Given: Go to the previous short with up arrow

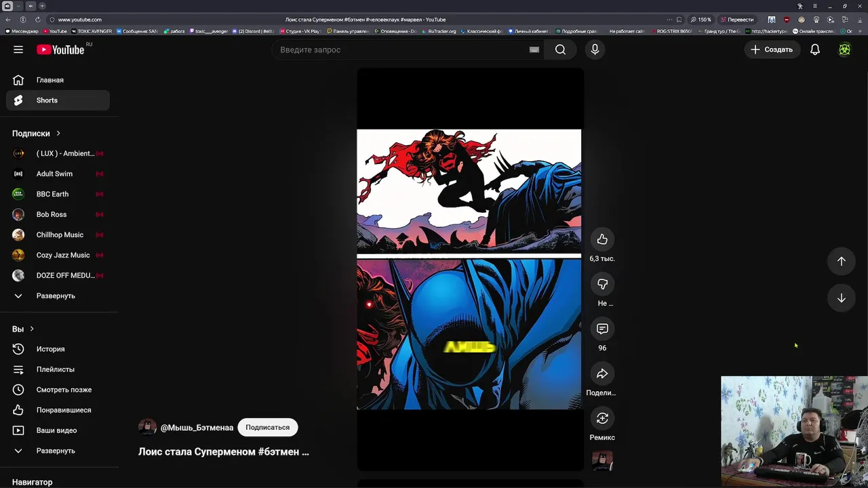Looking at the screenshot, I should 841,261.
